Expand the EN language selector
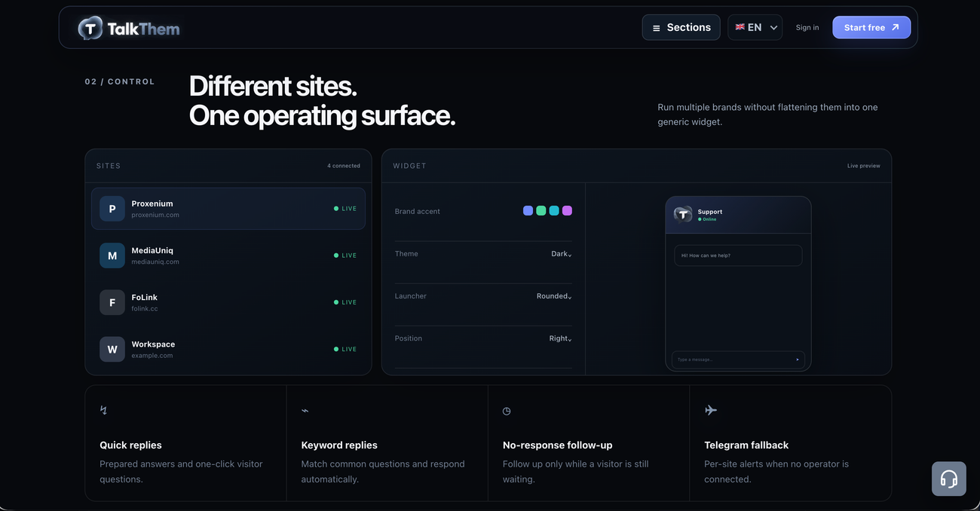 [755, 27]
